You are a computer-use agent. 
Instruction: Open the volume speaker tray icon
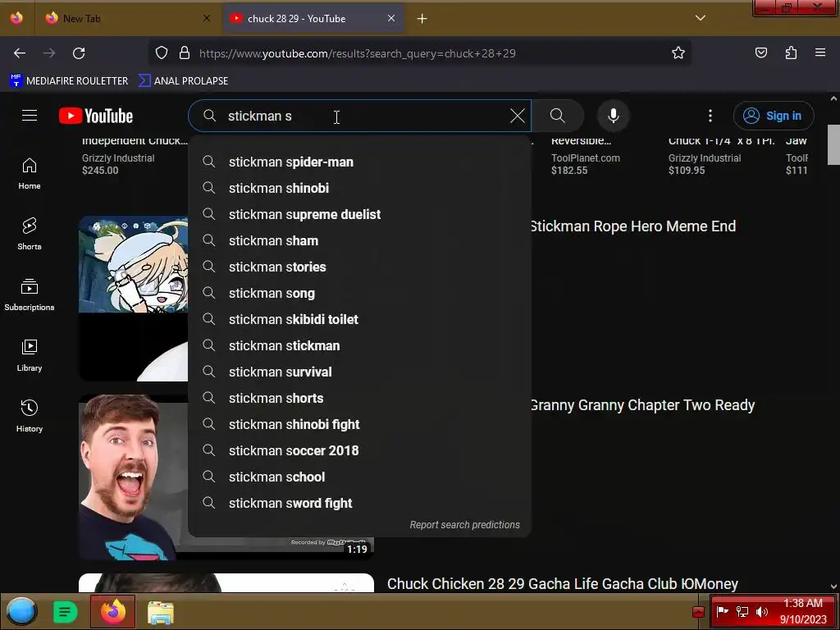point(761,612)
